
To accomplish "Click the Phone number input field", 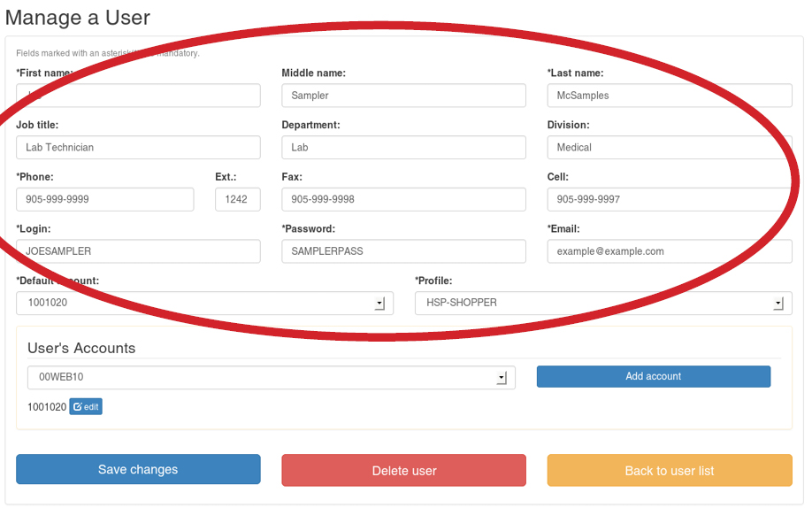I will (x=104, y=200).
